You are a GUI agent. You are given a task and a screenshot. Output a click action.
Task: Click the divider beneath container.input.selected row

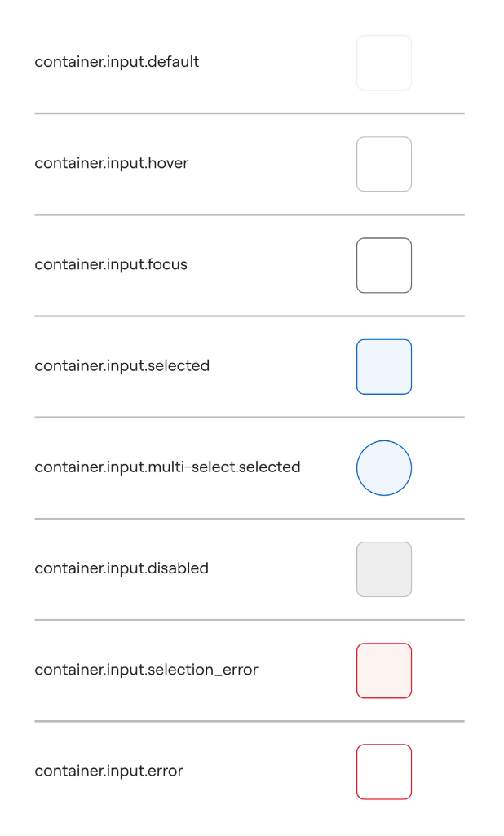(x=249, y=418)
